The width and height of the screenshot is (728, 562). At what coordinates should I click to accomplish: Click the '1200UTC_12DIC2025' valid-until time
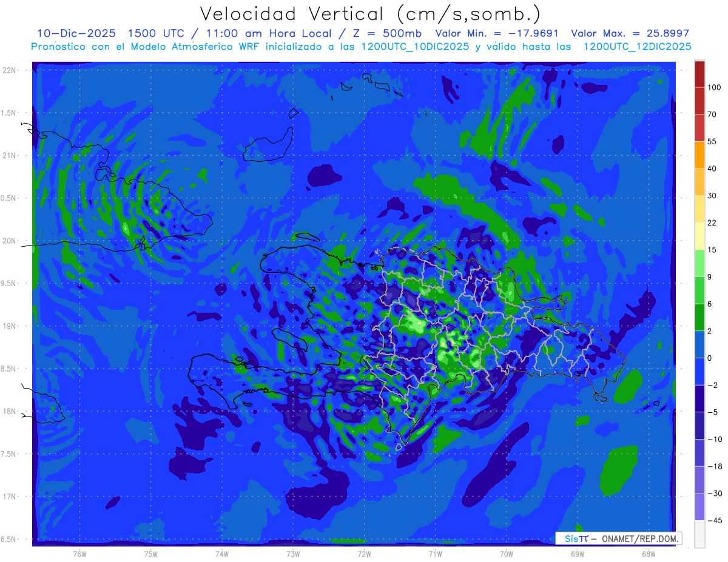(x=638, y=47)
